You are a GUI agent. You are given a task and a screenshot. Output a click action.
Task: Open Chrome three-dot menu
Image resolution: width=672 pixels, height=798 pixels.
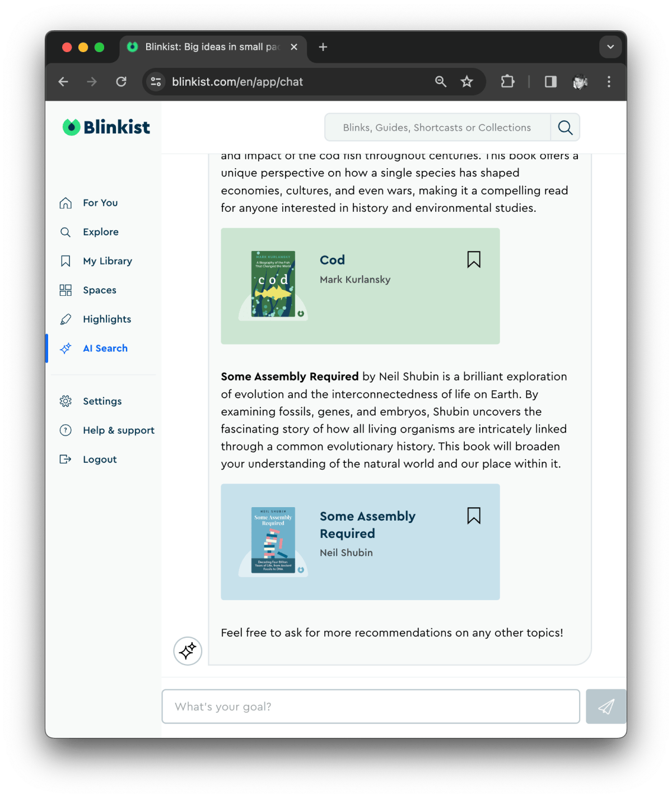[x=609, y=82]
